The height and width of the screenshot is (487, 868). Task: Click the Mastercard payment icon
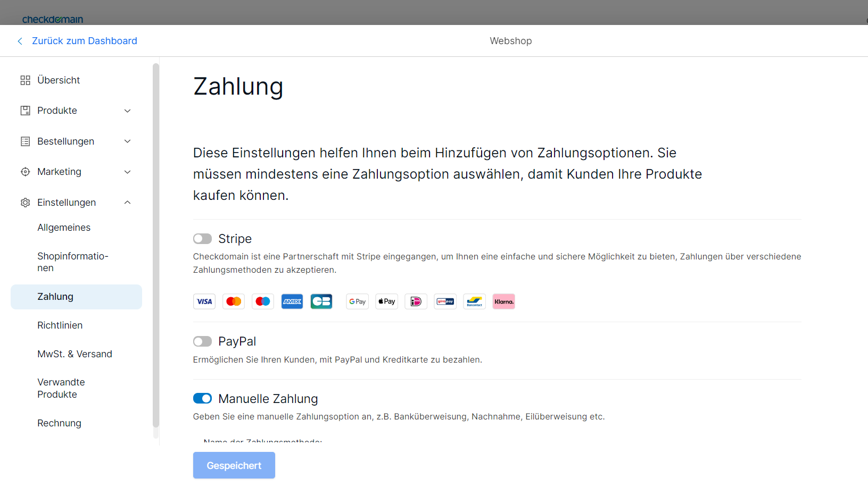(234, 301)
